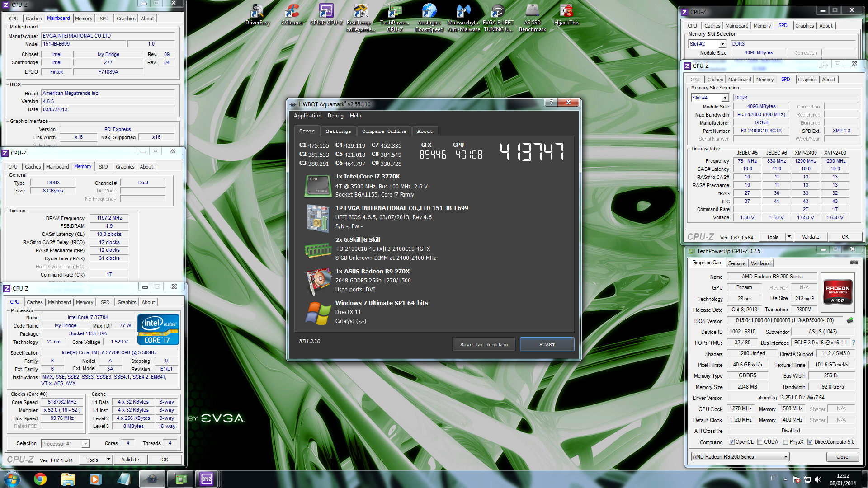This screenshot has width=868, height=488.
Task: Open Windows Media Player taskbar icon
Action: (95, 479)
